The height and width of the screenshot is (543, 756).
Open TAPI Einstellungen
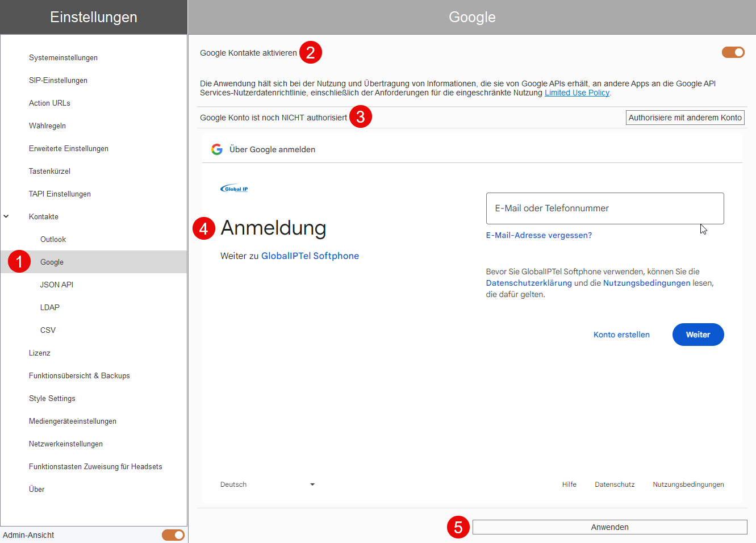pyautogui.click(x=60, y=194)
